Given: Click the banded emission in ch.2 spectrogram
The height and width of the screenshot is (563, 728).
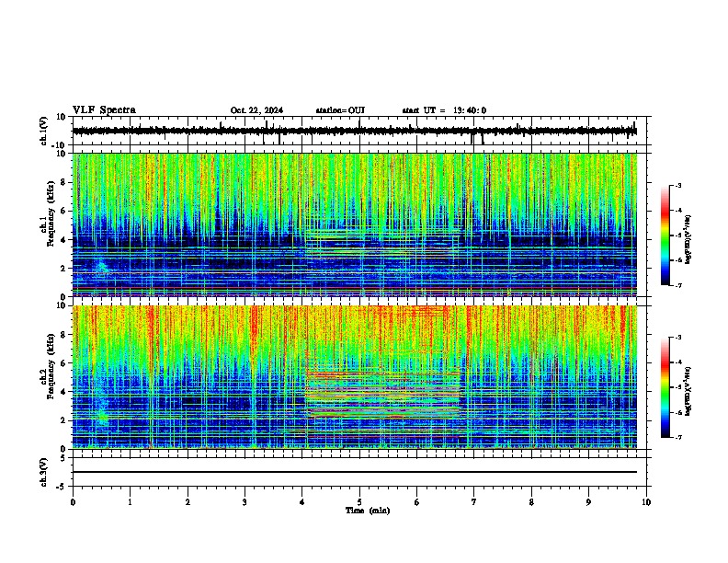Looking at the screenshot, I should (382, 394).
